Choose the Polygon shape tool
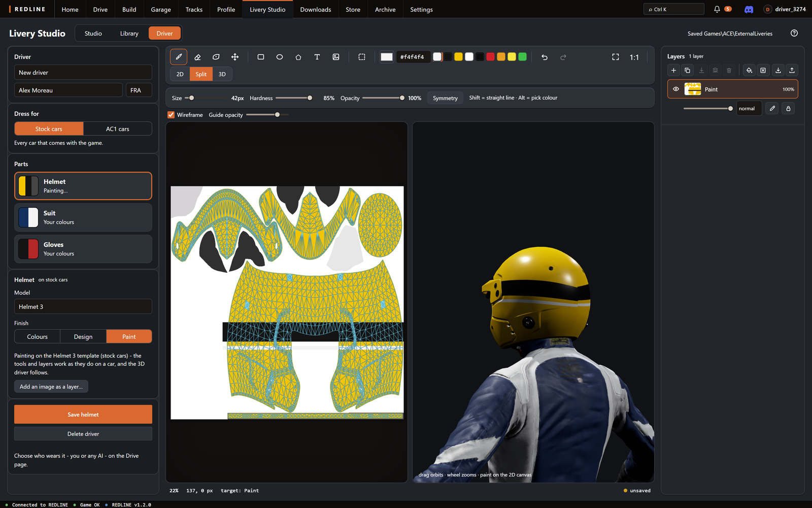 (x=298, y=57)
